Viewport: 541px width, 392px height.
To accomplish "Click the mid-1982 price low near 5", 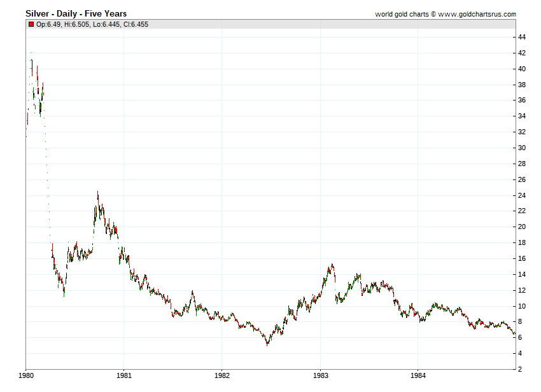I will click(x=267, y=344).
